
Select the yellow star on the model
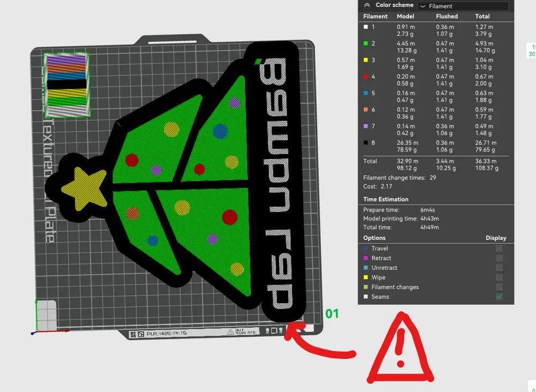78,187
